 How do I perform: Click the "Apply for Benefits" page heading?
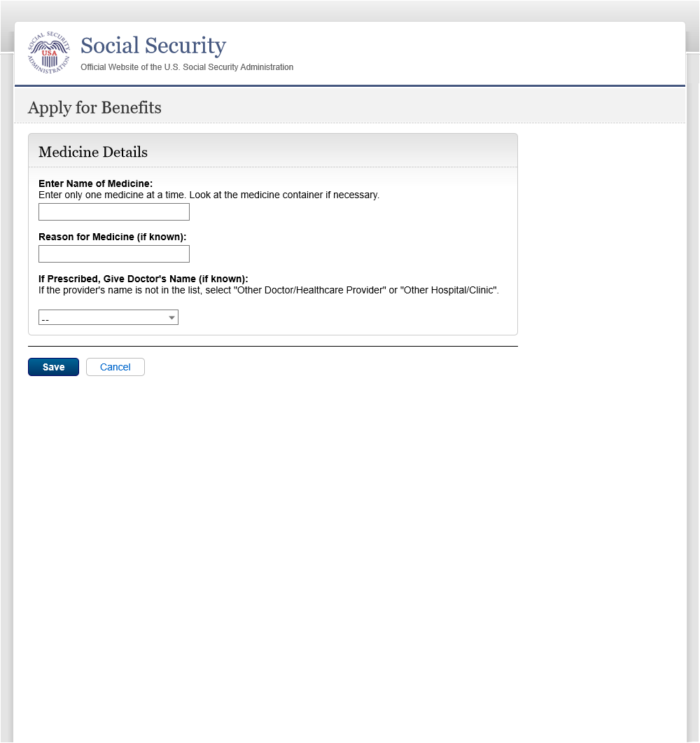click(94, 108)
